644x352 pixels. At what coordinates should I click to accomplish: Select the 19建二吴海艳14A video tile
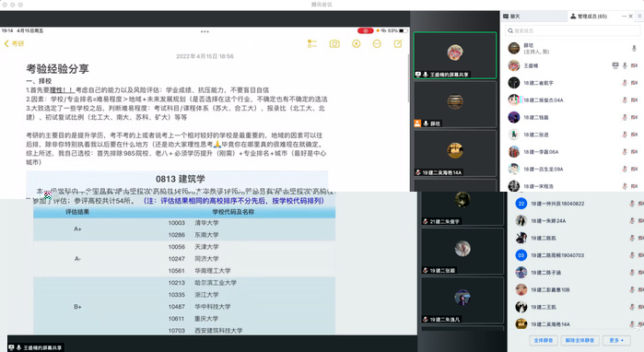(455, 153)
